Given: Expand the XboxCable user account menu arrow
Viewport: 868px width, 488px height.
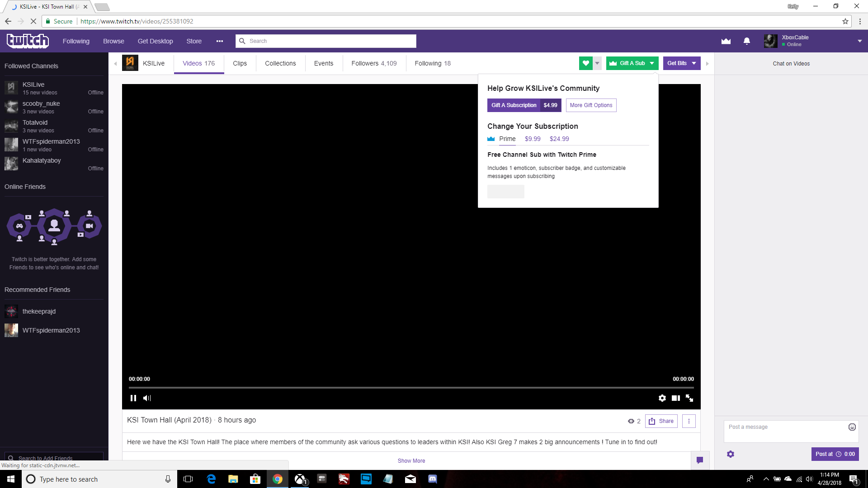Looking at the screenshot, I should coord(860,41).
